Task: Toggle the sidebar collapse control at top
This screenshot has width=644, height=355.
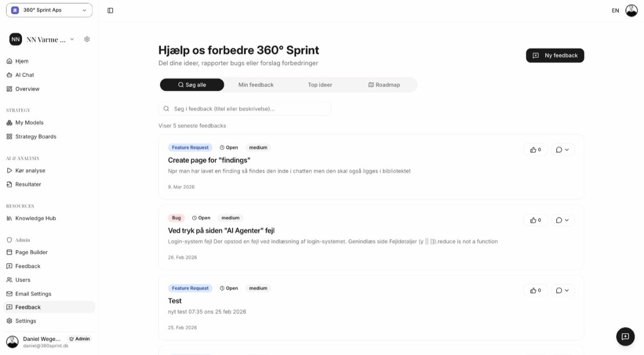Action: pos(110,10)
